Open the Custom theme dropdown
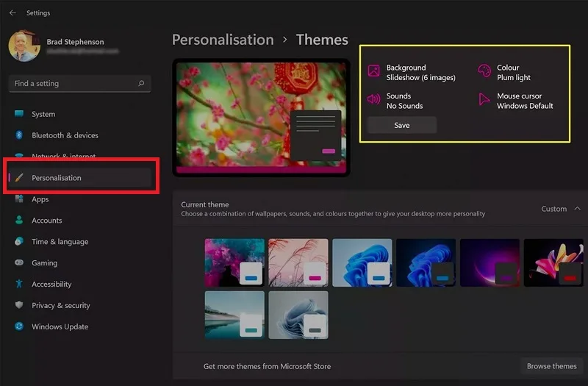588x386 pixels. tap(554, 209)
